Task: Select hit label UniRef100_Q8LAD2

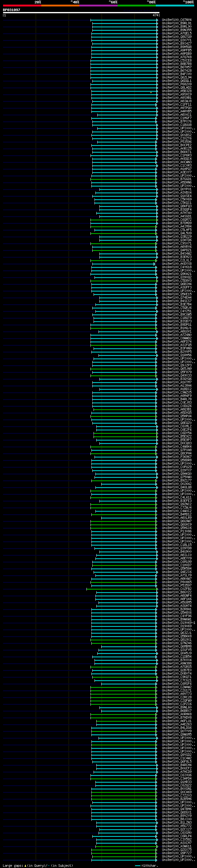Action: click(177, 88)
